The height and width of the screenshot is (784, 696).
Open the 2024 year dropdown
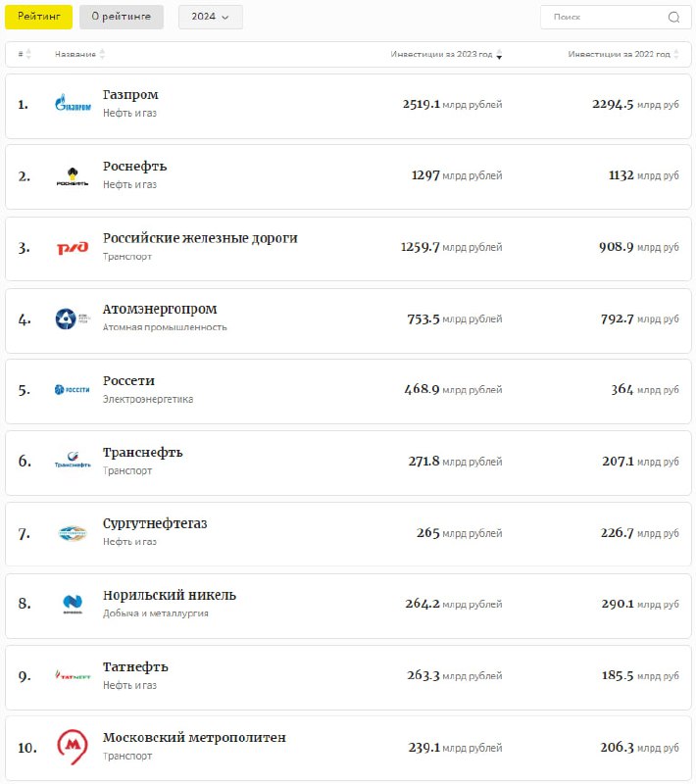pyautogui.click(x=211, y=17)
